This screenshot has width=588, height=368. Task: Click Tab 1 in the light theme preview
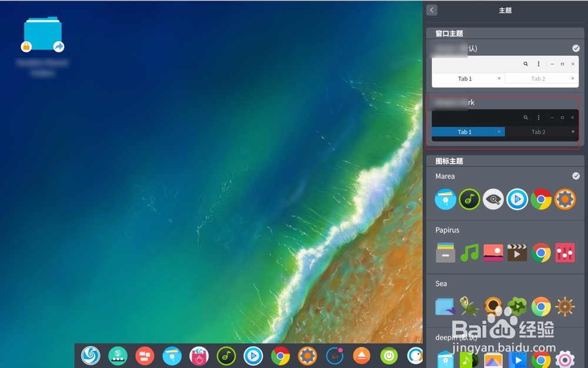point(465,79)
